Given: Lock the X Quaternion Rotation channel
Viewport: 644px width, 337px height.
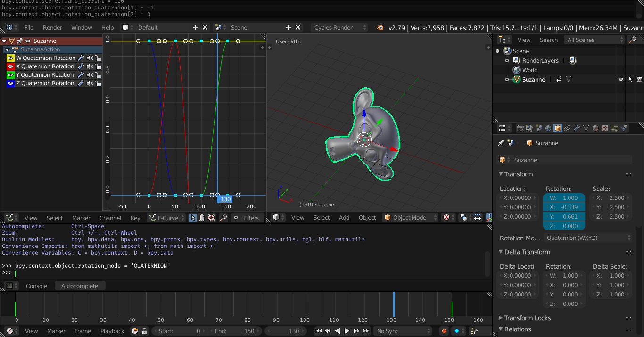Looking at the screenshot, I should point(98,66).
